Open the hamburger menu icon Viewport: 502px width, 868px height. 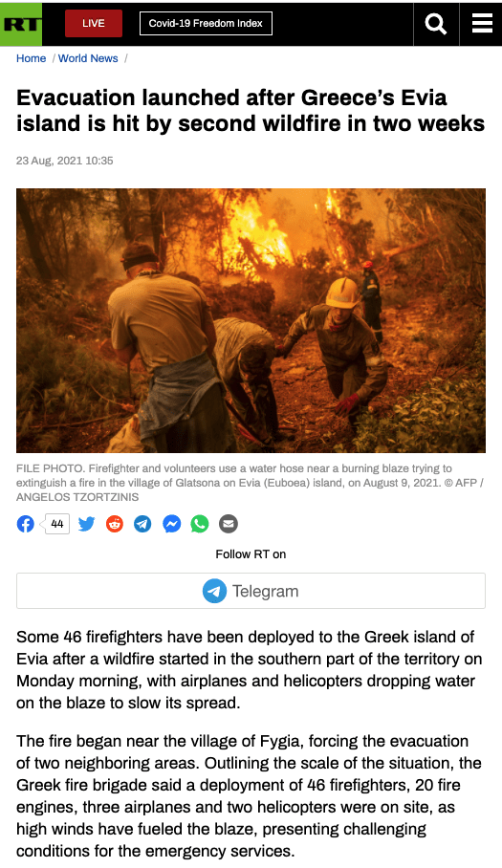tap(482, 24)
